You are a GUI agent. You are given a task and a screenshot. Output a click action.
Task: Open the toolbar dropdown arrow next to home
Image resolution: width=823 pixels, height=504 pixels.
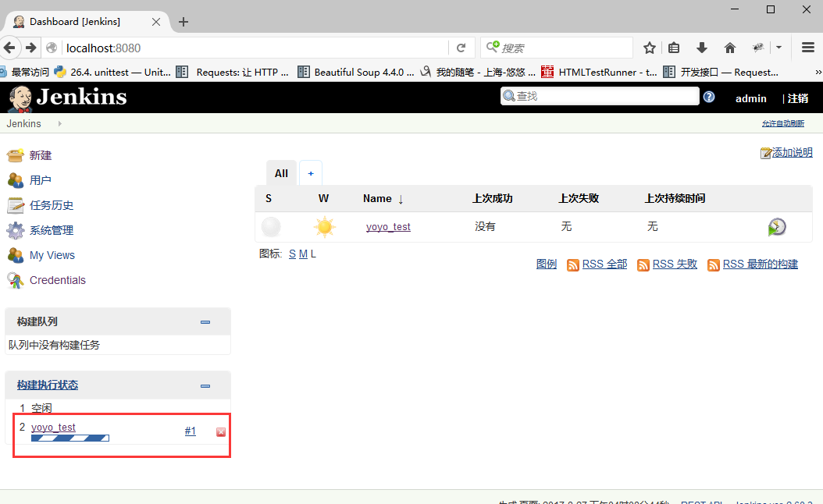point(779,48)
